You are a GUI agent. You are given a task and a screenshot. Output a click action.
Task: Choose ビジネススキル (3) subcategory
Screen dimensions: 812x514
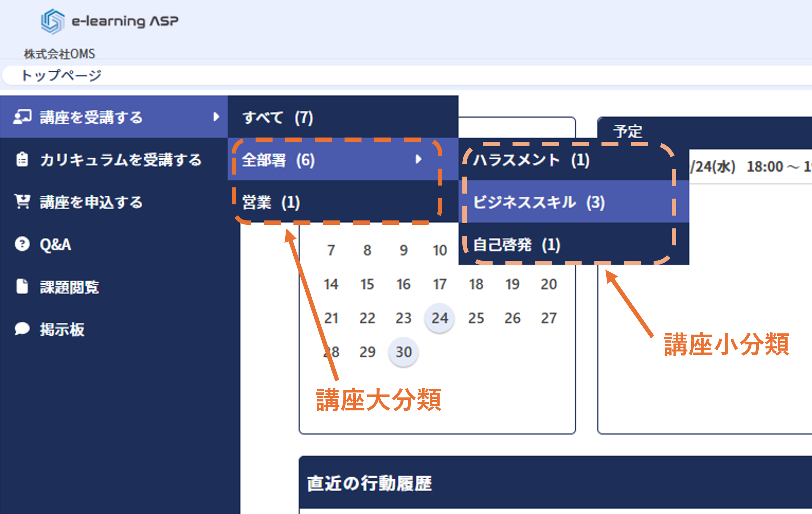(x=539, y=202)
